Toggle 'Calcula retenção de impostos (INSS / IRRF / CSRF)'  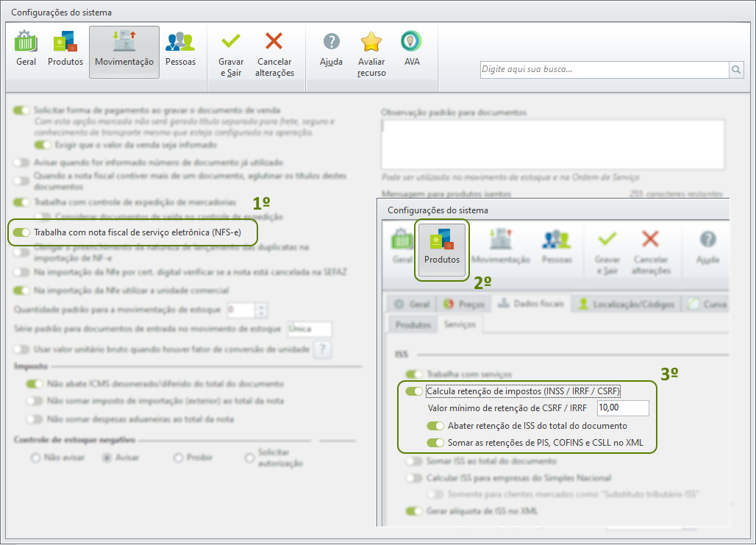pyautogui.click(x=414, y=391)
